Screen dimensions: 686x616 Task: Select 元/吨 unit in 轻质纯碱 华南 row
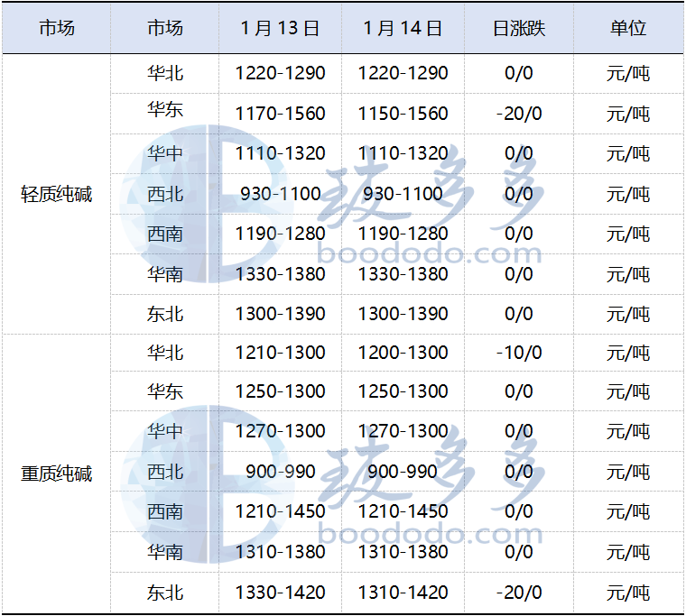628,274
